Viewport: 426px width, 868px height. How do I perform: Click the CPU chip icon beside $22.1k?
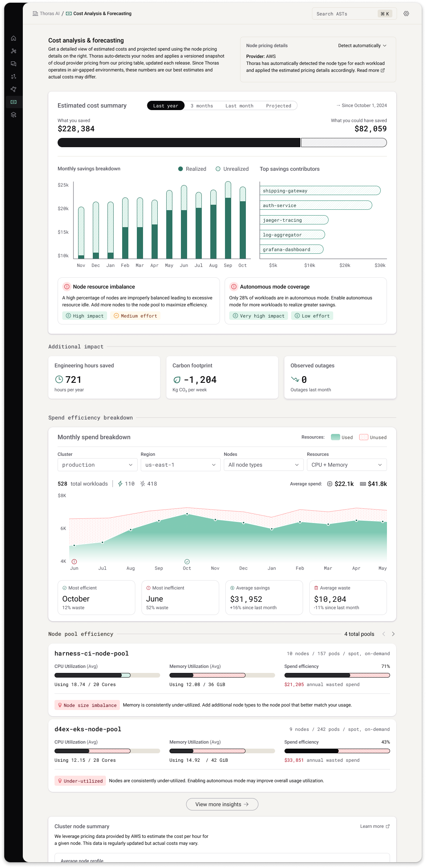click(330, 484)
